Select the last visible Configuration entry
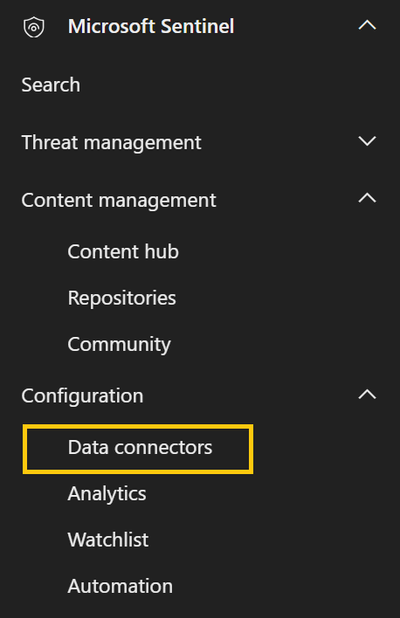This screenshot has height=618, width=400. pos(120,586)
